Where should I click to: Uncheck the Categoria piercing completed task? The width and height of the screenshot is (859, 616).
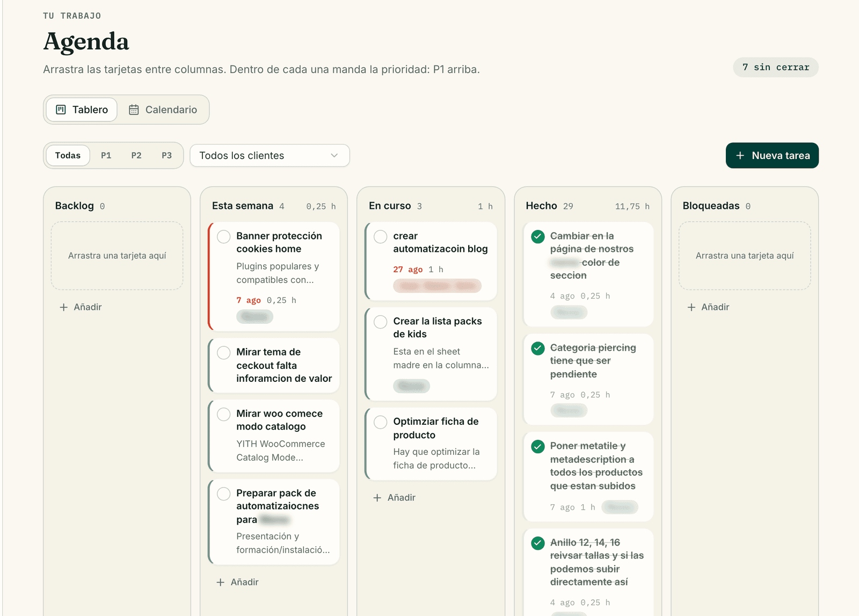coord(538,349)
